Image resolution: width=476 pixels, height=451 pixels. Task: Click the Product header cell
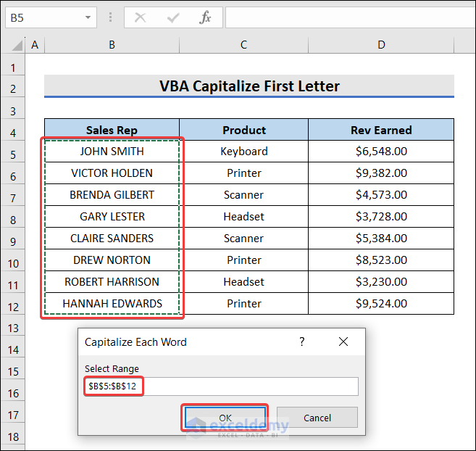243,130
